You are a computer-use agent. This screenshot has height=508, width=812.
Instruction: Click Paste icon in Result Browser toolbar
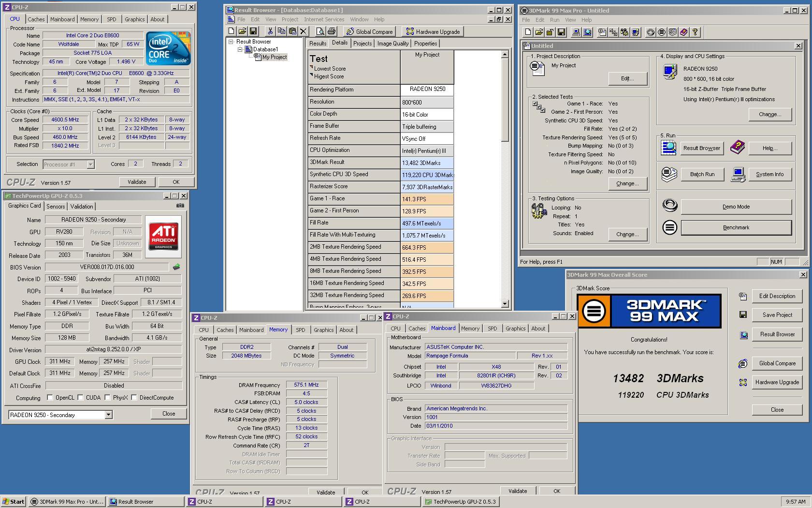point(292,31)
